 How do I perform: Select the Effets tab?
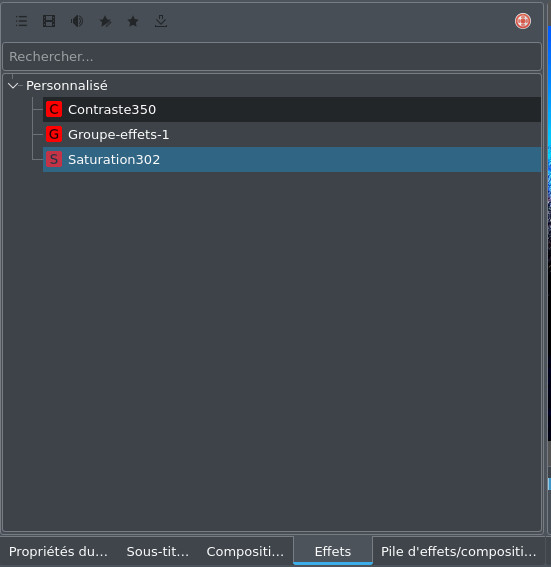pos(333,551)
